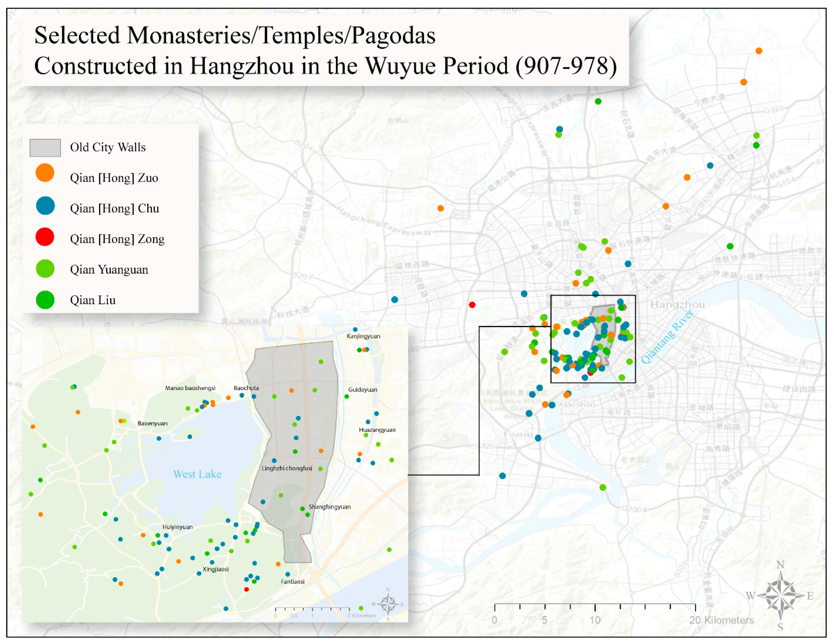Viewport: 834px width, 644px height.
Task: Click the Xingjiaosi label in inset
Action: [215, 569]
